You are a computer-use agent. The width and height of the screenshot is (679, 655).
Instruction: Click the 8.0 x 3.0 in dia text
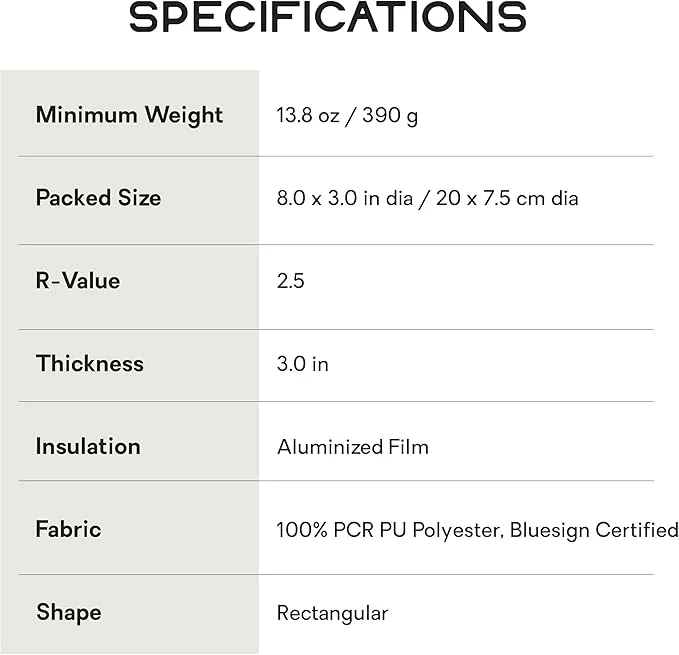pyautogui.click(x=345, y=199)
